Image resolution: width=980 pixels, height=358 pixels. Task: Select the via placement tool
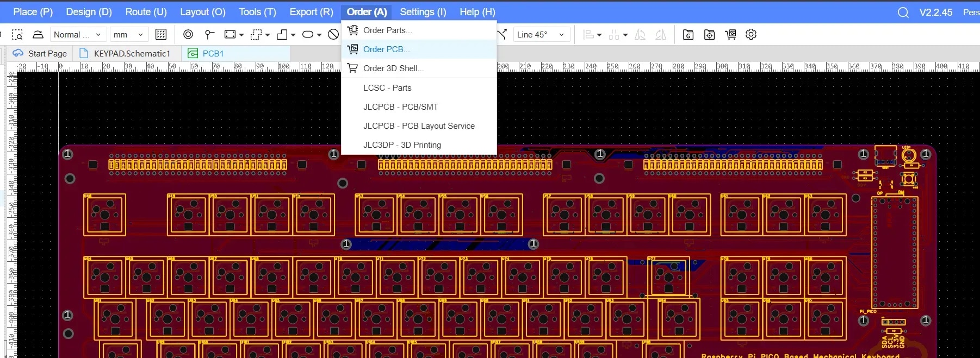[x=188, y=34]
